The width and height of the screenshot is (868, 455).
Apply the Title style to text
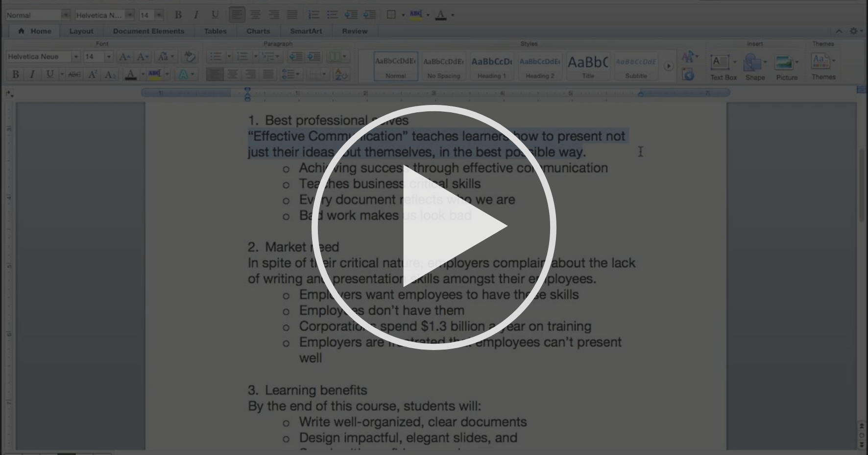coord(588,66)
